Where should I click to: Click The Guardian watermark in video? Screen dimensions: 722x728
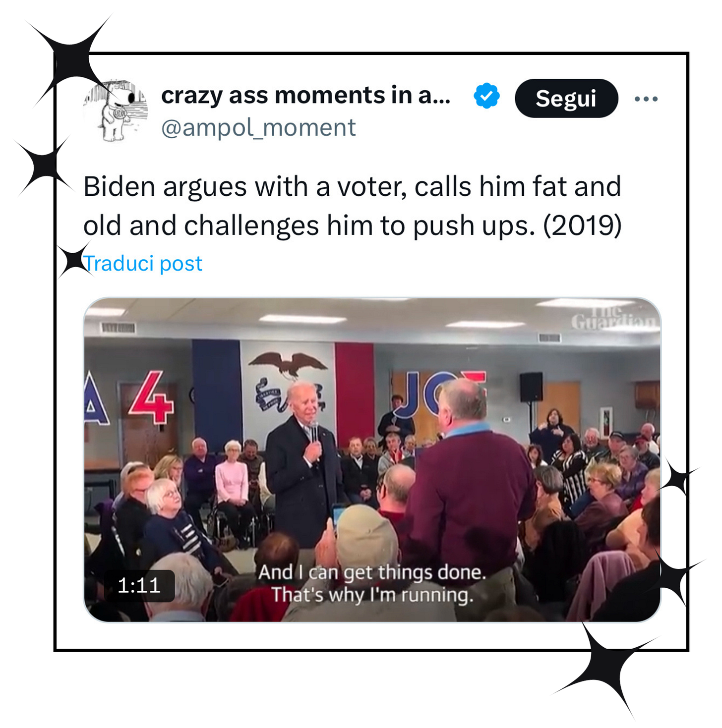click(x=613, y=318)
